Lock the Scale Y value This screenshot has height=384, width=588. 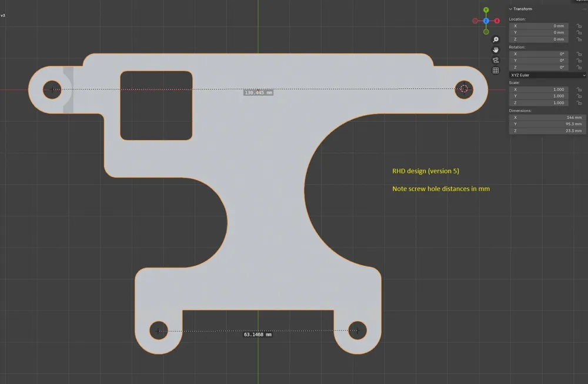[579, 96]
